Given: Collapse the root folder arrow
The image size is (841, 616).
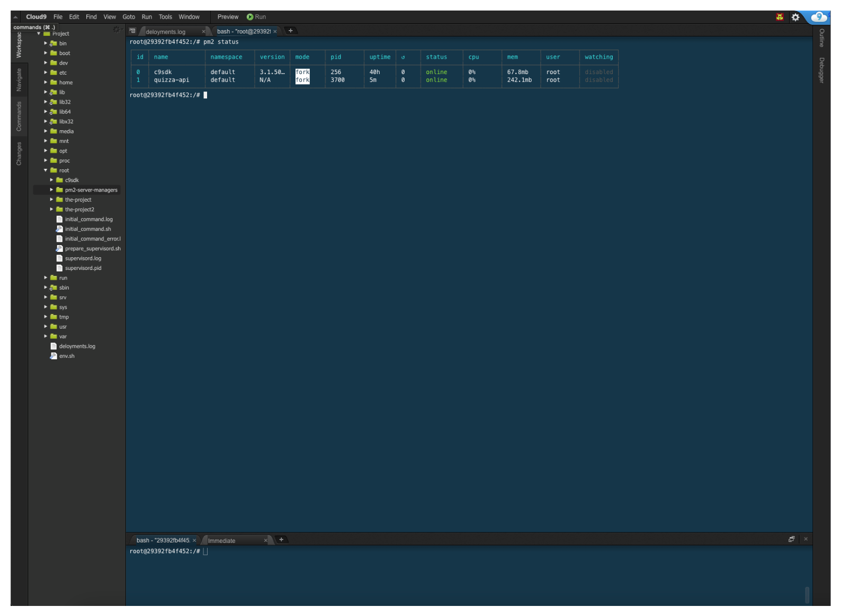Looking at the screenshot, I should click(x=46, y=170).
